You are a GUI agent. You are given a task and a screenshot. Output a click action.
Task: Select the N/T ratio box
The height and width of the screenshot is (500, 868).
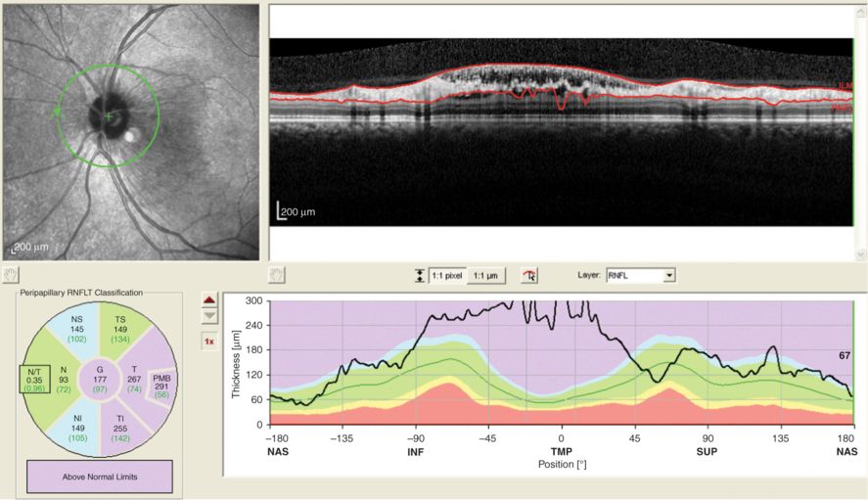[x=35, y=378]
